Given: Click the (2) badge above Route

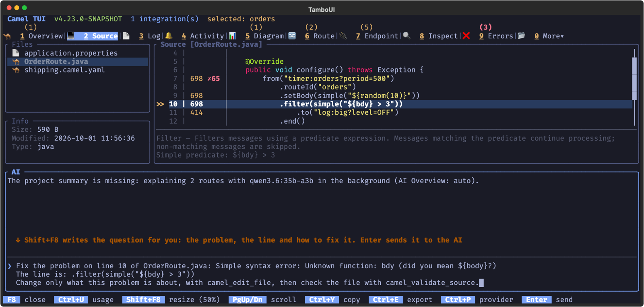Looking at the screenshot, I should (x=311, y=27).
